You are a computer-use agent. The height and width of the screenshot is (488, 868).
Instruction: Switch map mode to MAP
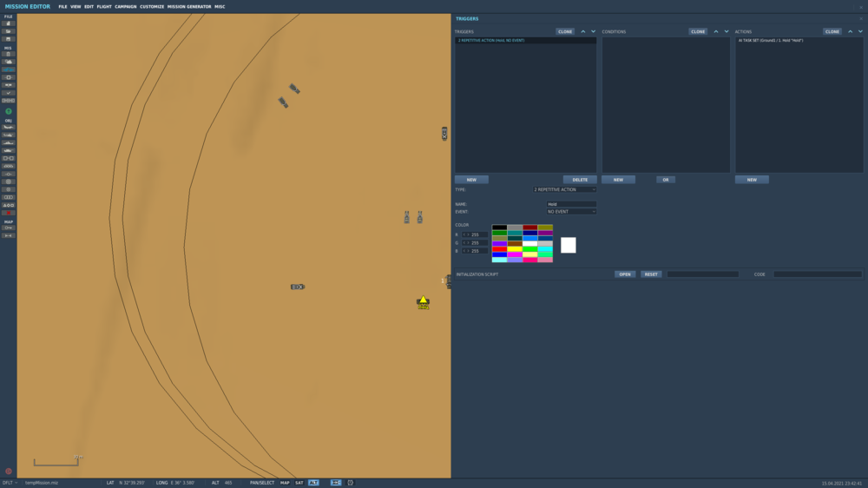[x=285, y=483]
